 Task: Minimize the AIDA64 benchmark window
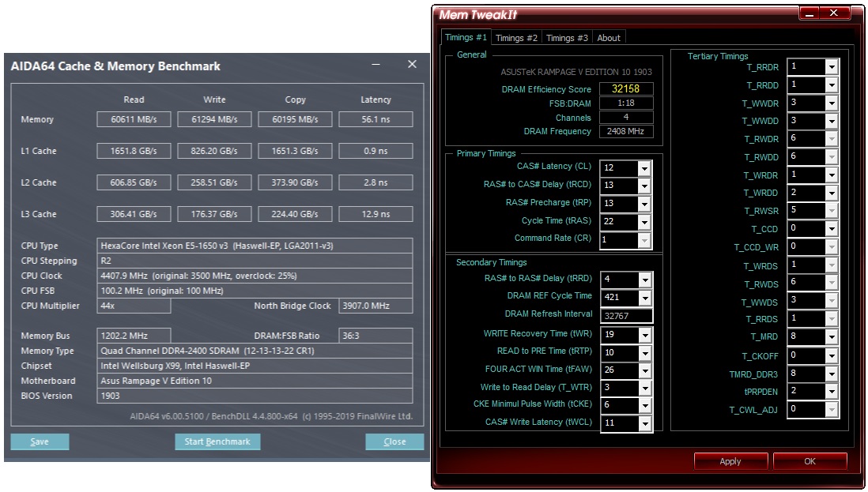point(376,65)
